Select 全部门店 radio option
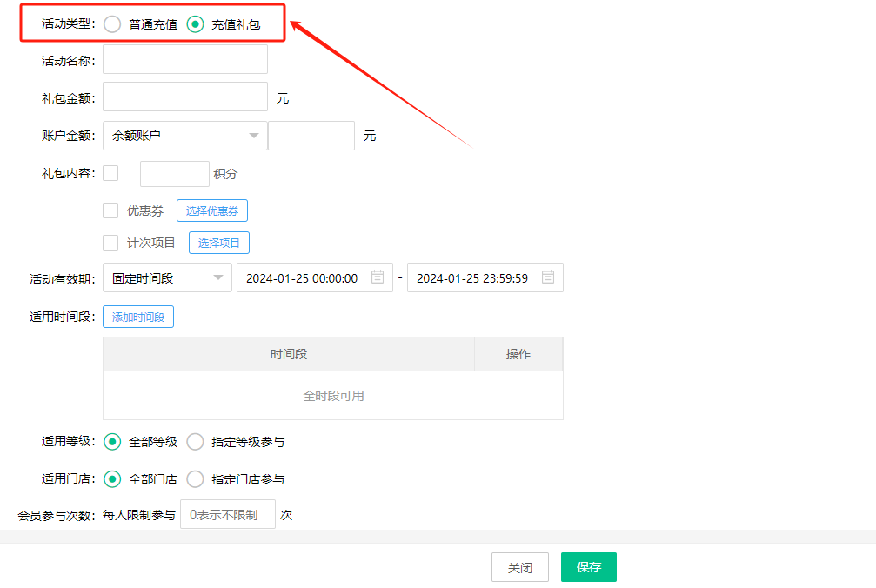The image size is (876, 588). [x=112, y=478]
